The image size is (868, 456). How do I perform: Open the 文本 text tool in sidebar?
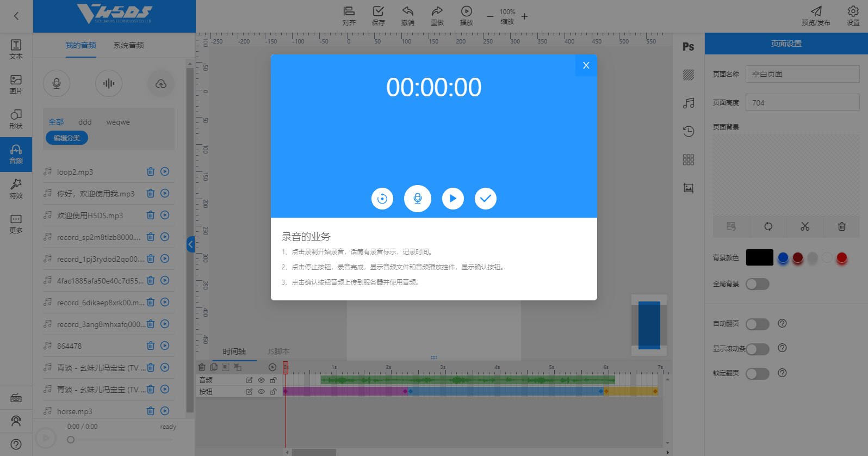pyautogui.click(x=16, y=49)
